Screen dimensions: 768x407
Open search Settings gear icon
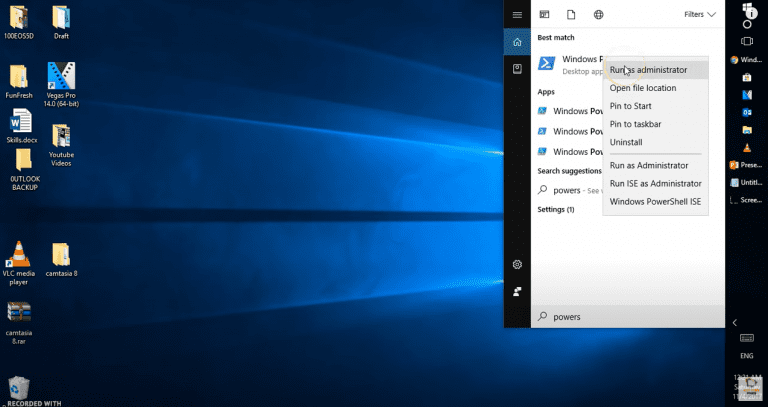click(517, 264)
